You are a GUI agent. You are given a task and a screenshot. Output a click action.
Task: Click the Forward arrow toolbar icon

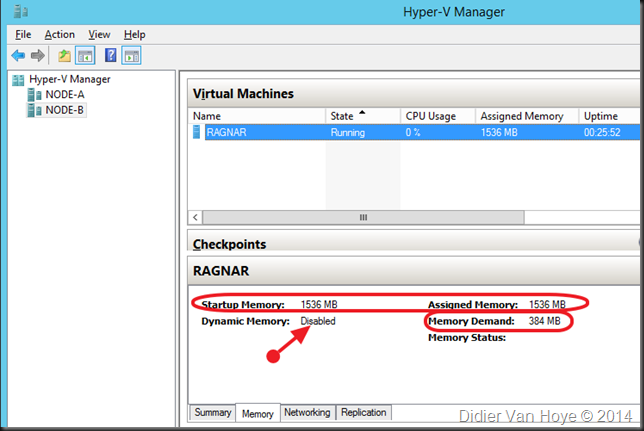38,55
